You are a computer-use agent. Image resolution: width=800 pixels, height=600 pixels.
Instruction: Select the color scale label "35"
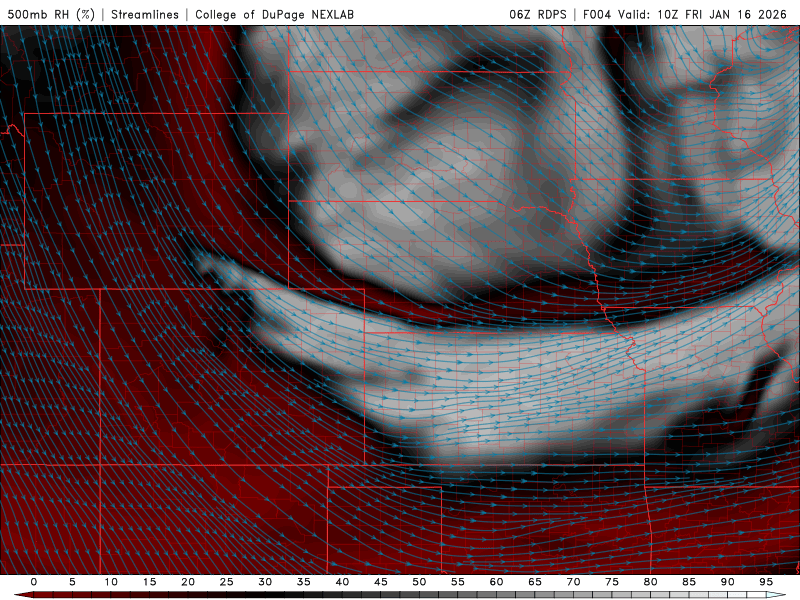coord(304,582)
